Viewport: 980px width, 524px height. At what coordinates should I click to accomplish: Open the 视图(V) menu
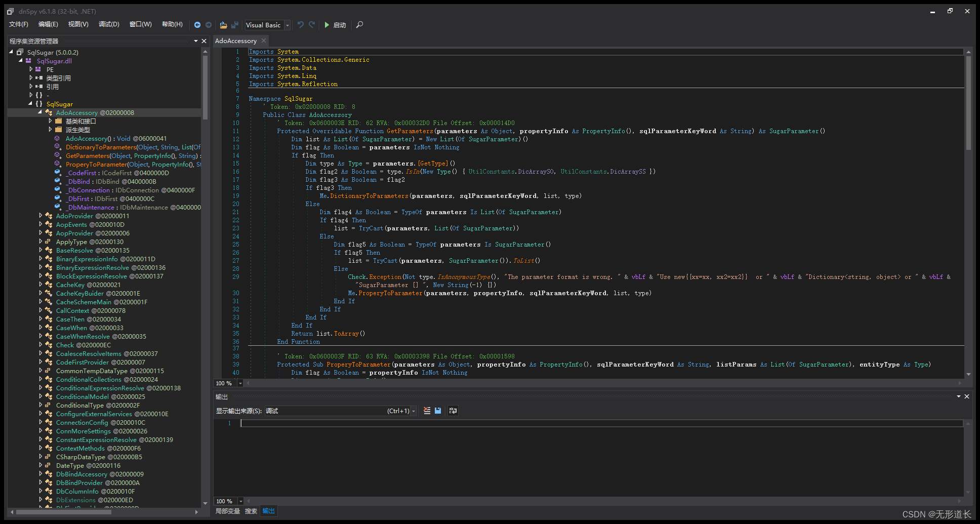(78, 24)
